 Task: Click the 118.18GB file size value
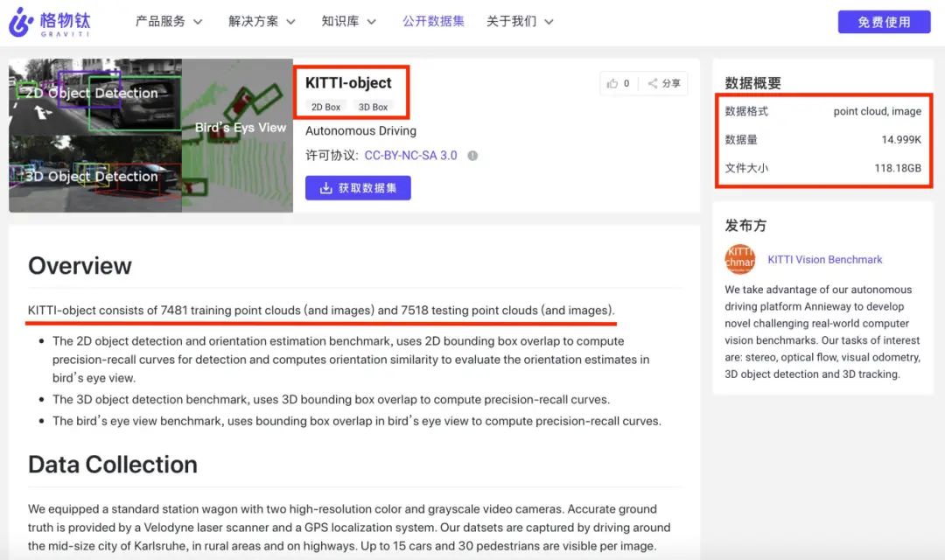(898, 168)
